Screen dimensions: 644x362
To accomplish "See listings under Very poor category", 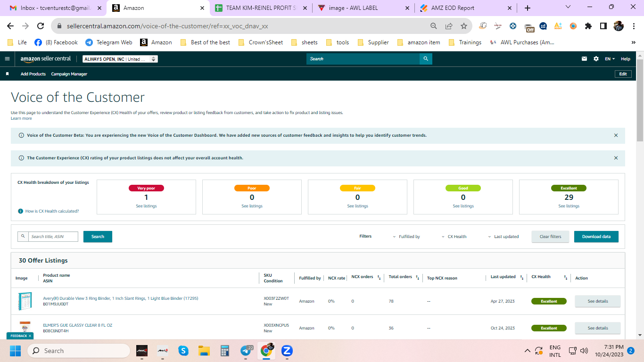I will [x=146, y=206].
